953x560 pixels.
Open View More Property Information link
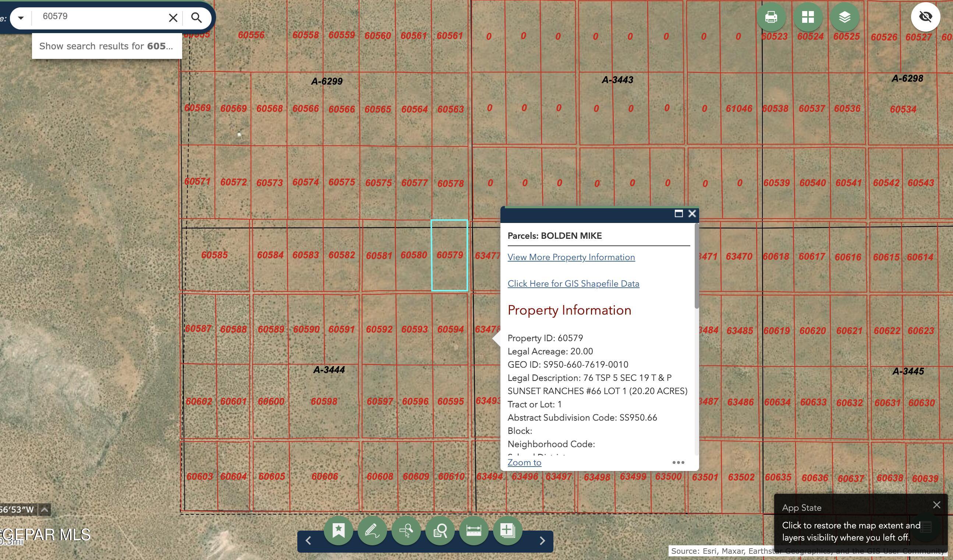(571, 257)
